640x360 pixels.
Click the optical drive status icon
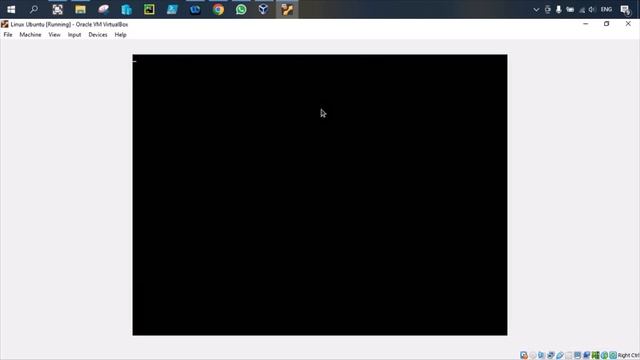(x=533, y=356)
